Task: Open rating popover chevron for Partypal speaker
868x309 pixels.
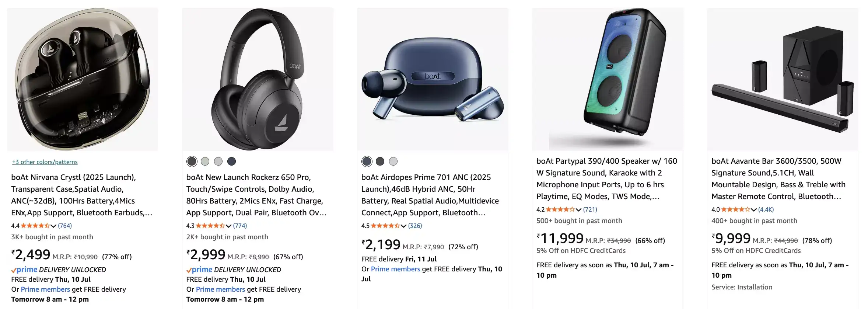Action: point(578,209)
